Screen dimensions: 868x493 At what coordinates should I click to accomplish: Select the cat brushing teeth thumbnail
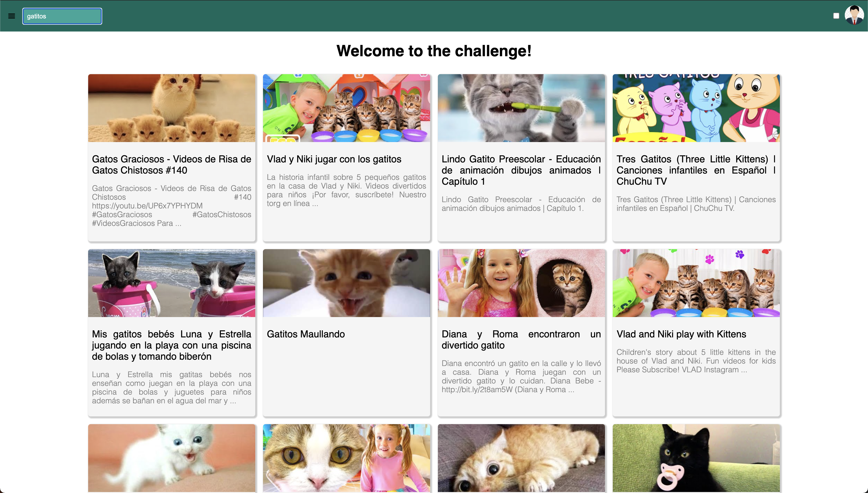(x=521, y=108)
